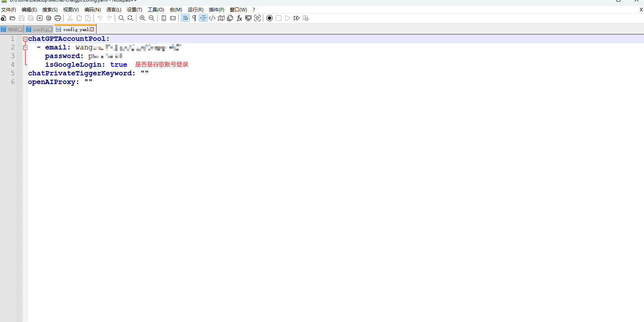Open Find with the magnifier icon
Image resolution: width=644 pixels, height=322 pixels.
[x=121, y=18]
